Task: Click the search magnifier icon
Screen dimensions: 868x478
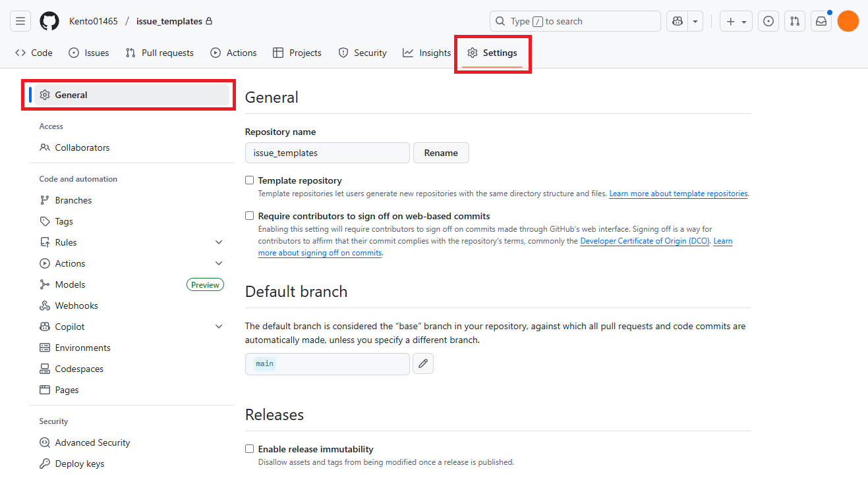Action: 501,21
